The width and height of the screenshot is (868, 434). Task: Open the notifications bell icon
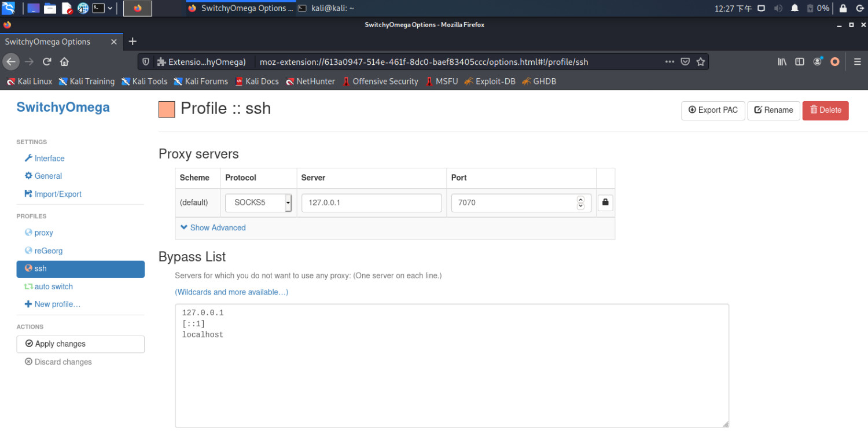pos(795,8)
